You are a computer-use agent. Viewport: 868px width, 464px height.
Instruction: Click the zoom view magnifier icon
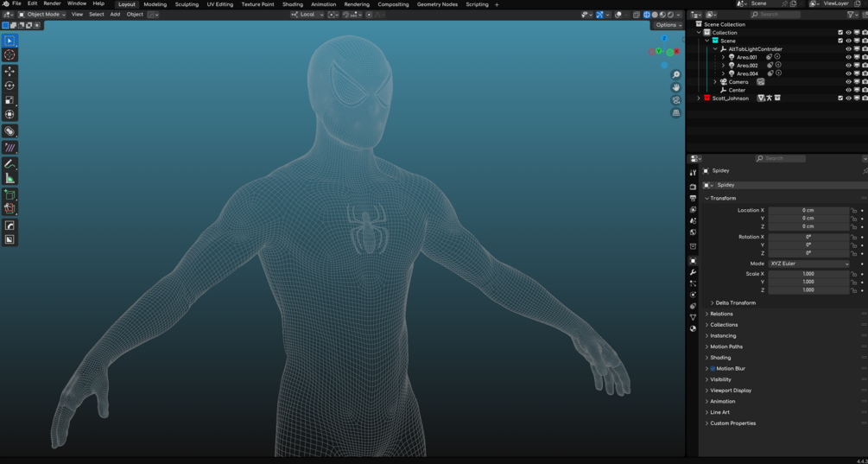coord(676,75)
